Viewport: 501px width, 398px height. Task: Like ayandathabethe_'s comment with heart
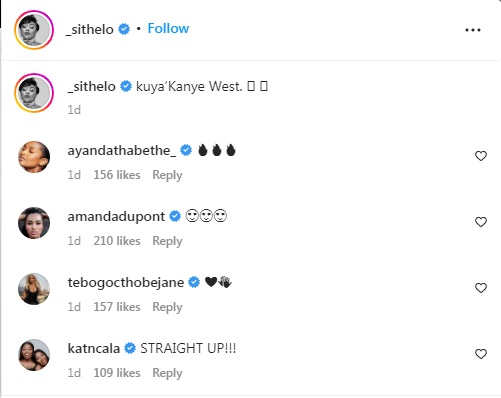point(481,156)
